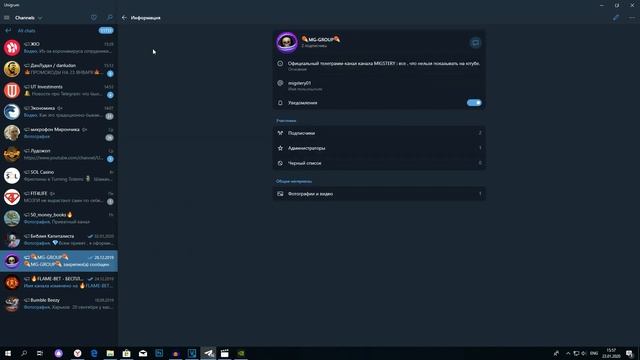Open the clapperboard video app on taskbar
This screenshot has height=360, width=640.
[x=224, y=353]
